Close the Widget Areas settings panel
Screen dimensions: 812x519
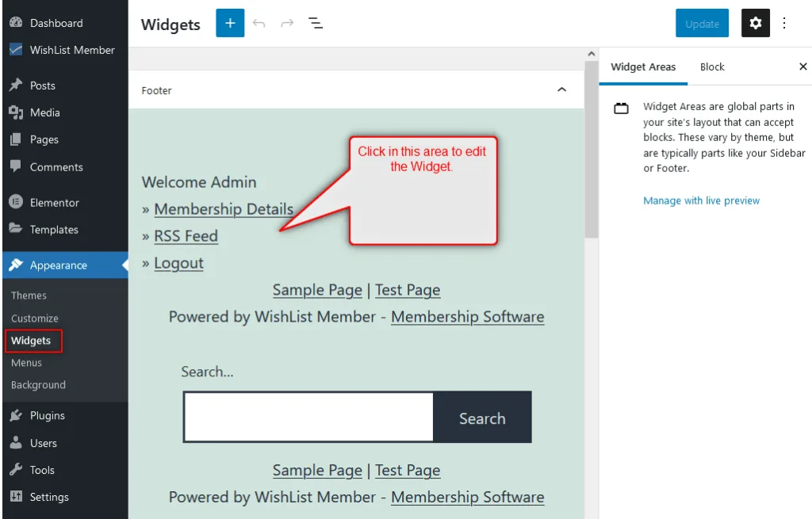803,67
